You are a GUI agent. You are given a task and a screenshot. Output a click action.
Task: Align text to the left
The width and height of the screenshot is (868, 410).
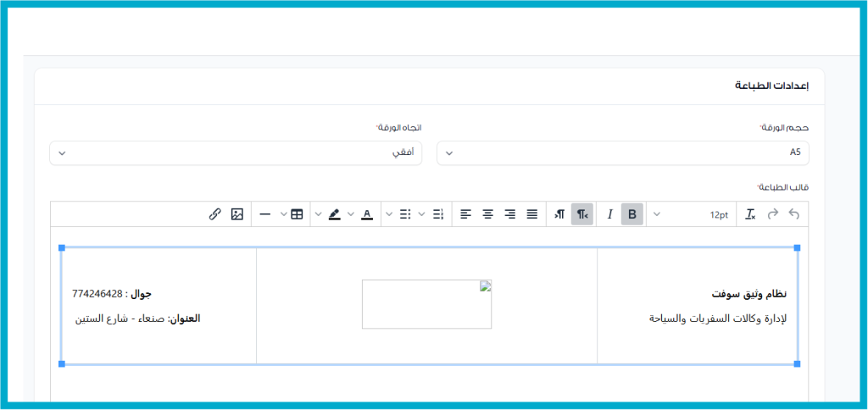(465, 214)
